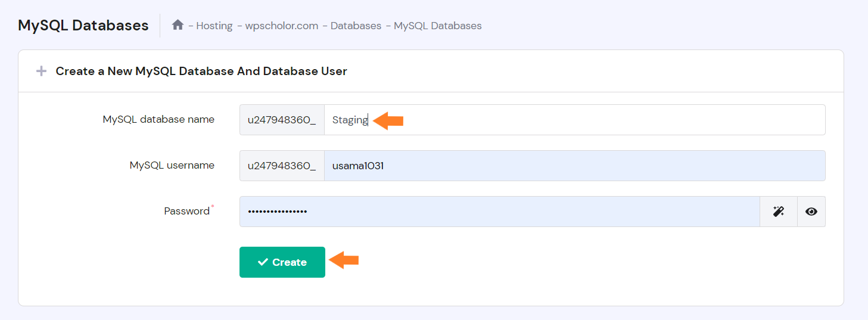Focus the masked Password field
Image resolution: width=868 pixels, height=320 pixels.
[500, 212]
